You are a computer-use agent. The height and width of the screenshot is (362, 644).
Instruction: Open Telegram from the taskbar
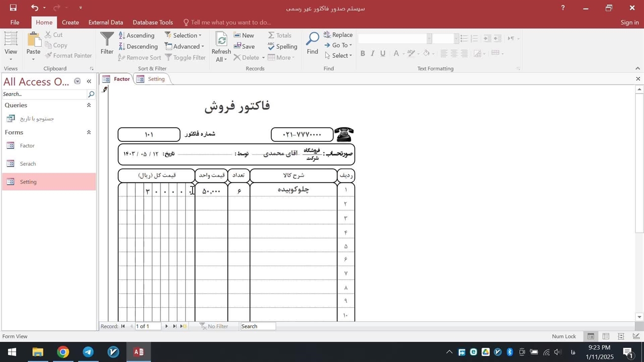point(88,352)
